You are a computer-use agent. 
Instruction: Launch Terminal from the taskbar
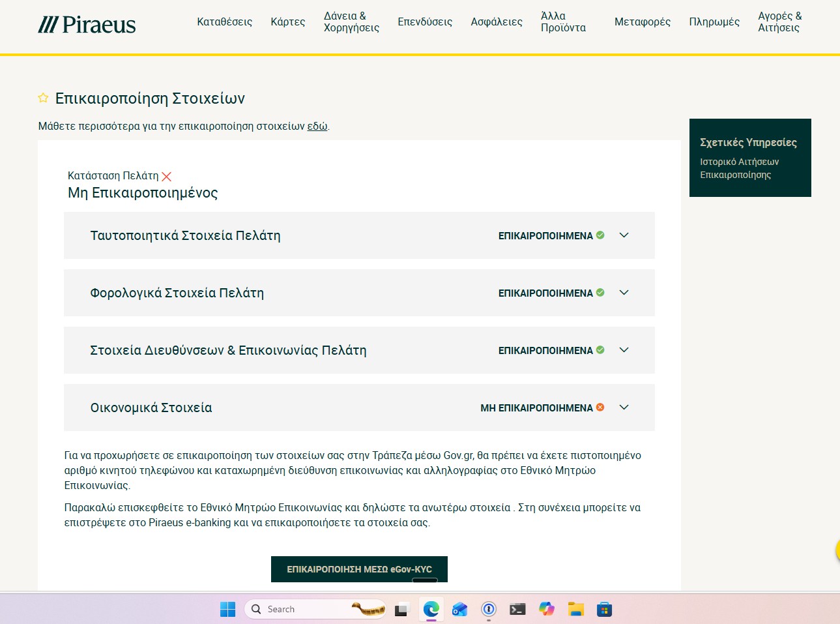point(517,609)
